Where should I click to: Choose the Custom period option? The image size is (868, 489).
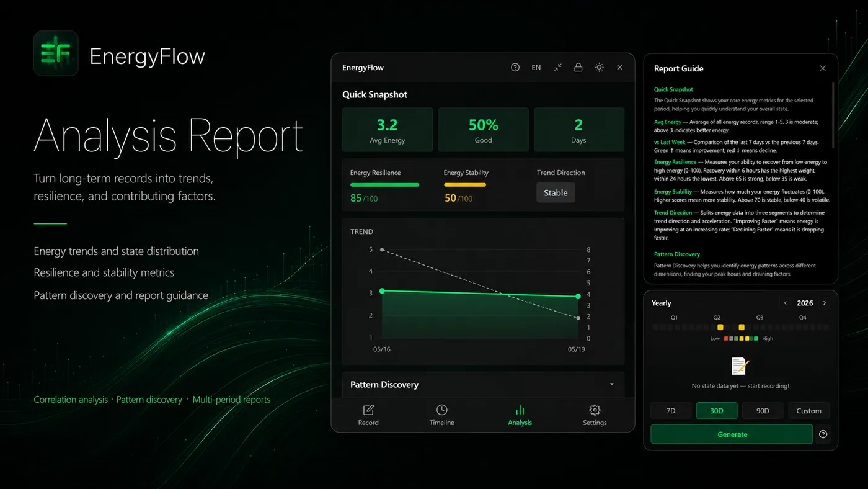coord(808,411)
